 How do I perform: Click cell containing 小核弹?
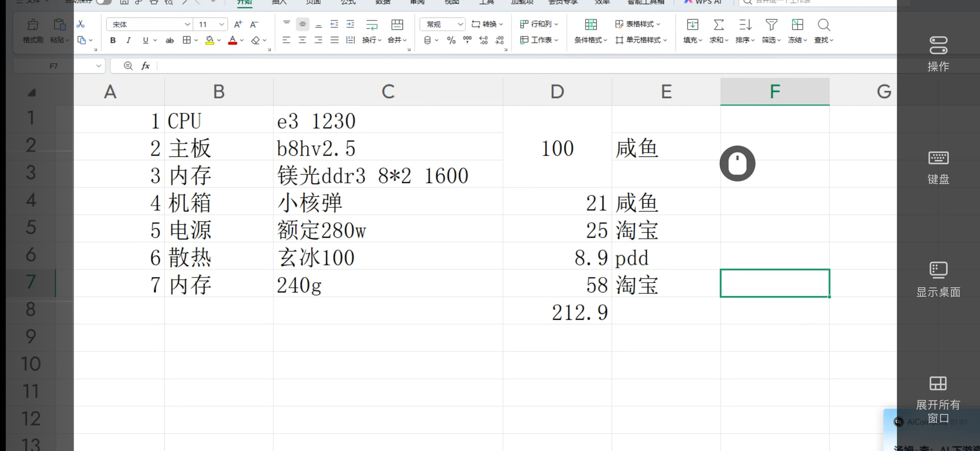(388, 203)
